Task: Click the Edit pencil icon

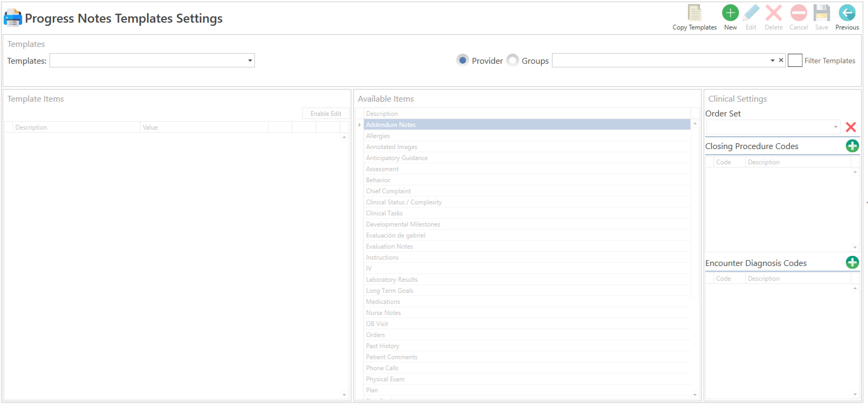Action: (x=751, y=13)
